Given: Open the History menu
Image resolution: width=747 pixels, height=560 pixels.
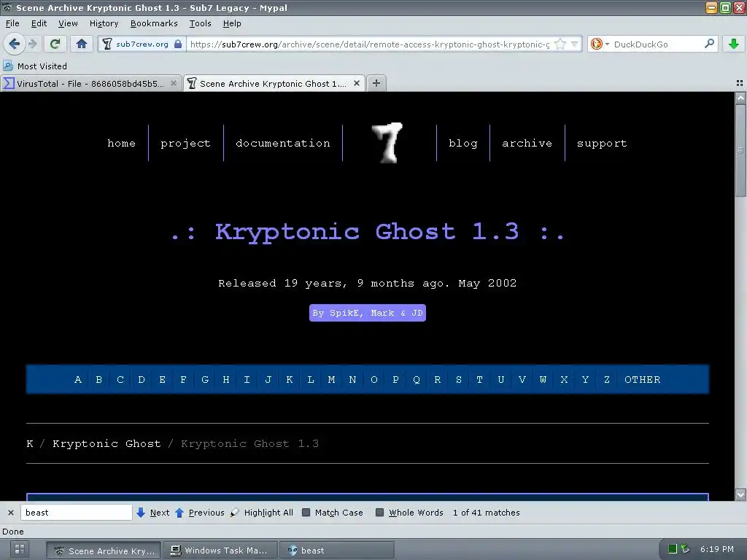Looking at the screenshot, I should click(x=104, y=23).
